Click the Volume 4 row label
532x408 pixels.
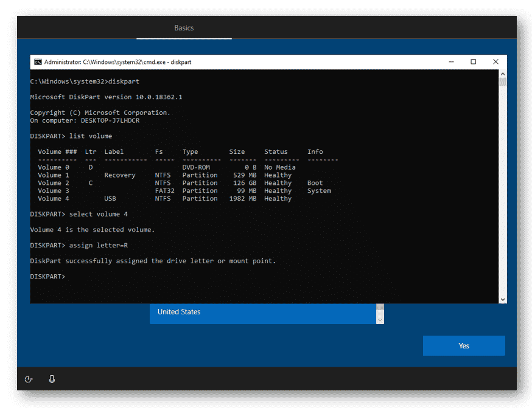pyautogui.click(x=54, y=199)
